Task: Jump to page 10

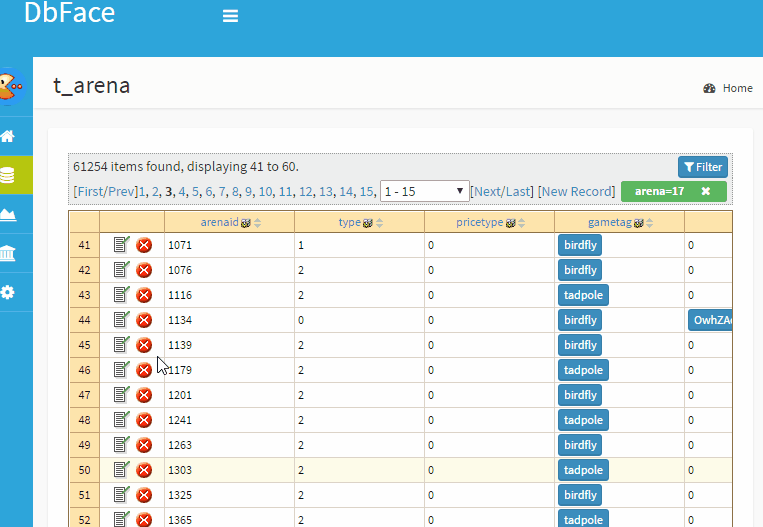Action: point(265,192)
